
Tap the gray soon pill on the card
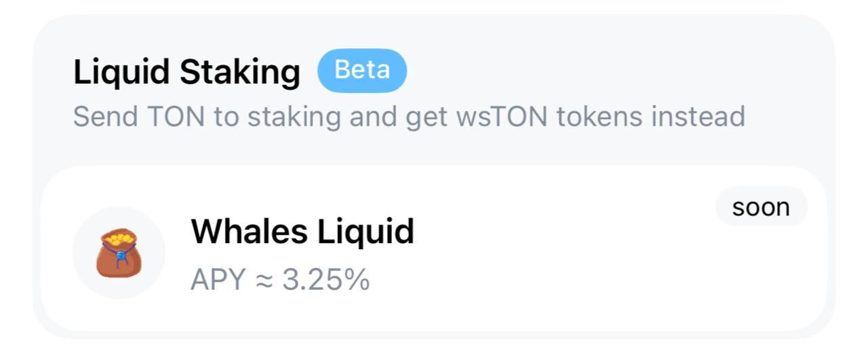coord(761,206)
